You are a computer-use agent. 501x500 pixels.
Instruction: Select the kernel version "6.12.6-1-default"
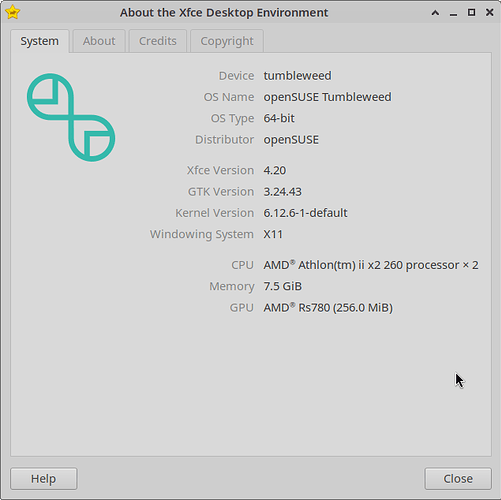[305, 213]
